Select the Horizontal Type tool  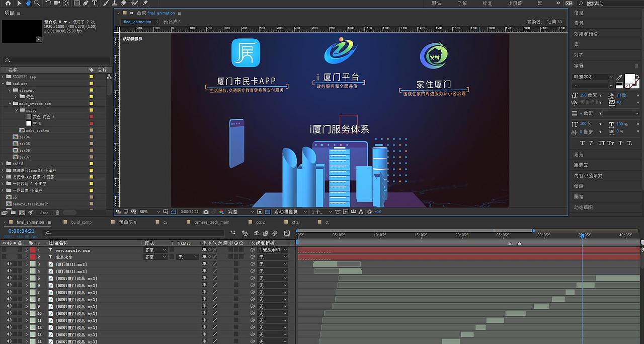point(95,3)
